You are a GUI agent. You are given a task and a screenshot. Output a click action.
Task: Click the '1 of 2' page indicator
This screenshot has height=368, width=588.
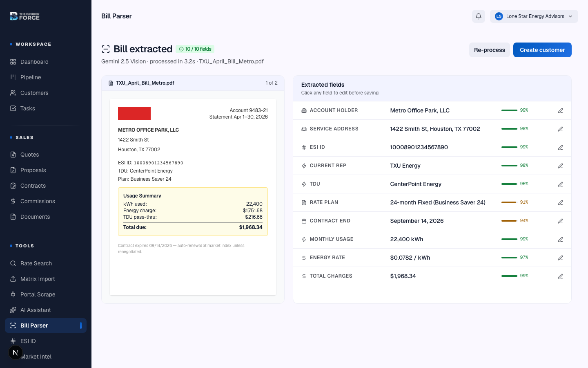(272, 83)
